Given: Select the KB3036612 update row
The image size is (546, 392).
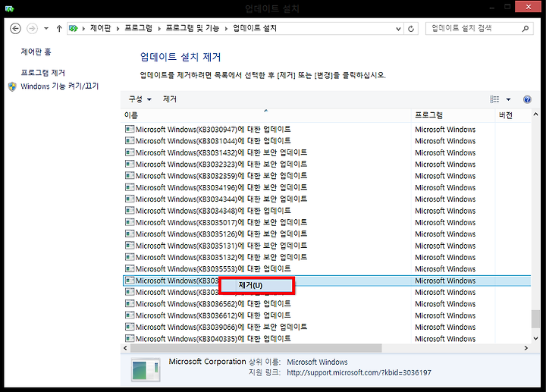Looking at the screenshot, I should [327, 315].
